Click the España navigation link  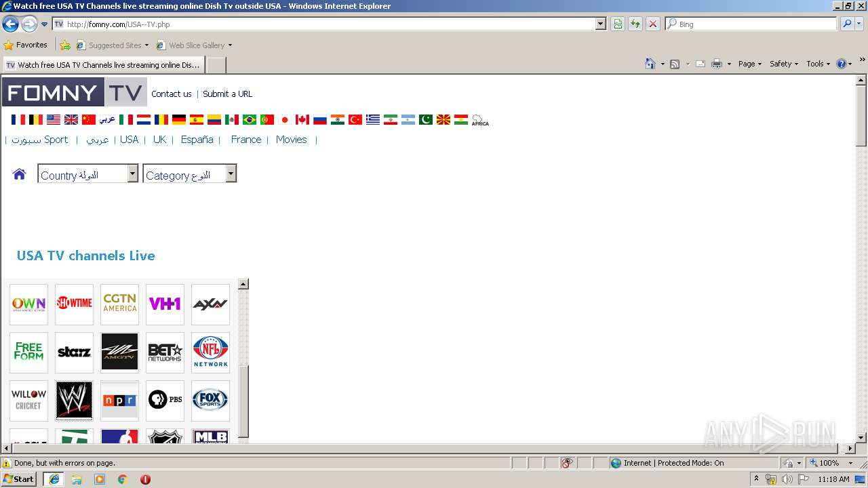pyautogui.click(x=197, y=140)
